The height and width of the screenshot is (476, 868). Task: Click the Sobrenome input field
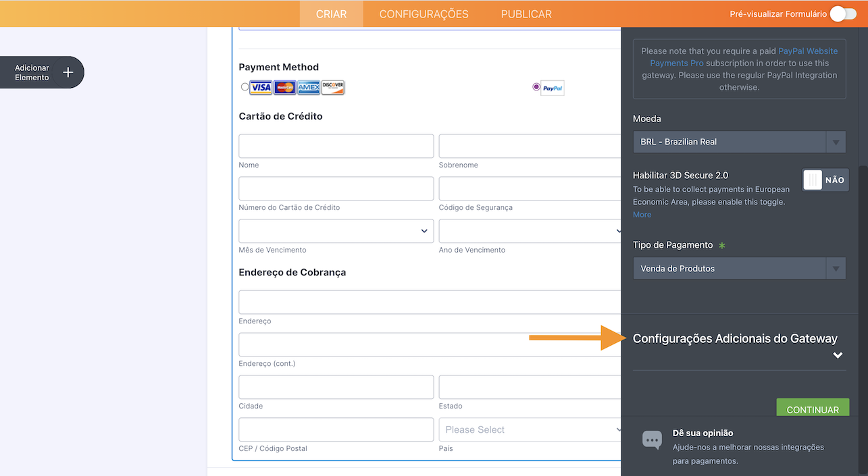coord(531,146)
